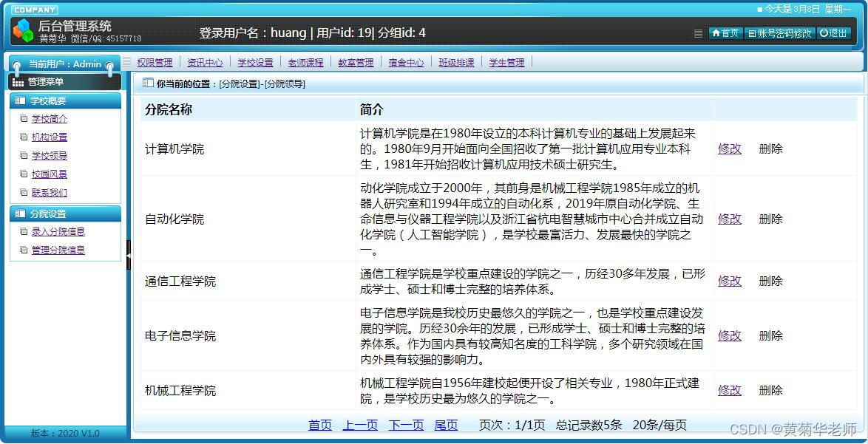
Task: Click the document icon beside 学校简介
Action: coord(24,119)
